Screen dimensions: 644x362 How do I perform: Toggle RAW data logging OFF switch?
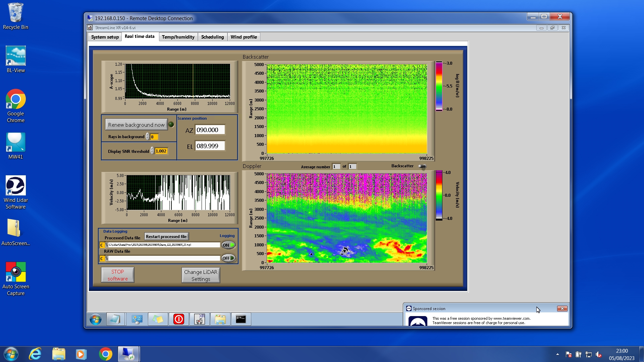(228, 258)
